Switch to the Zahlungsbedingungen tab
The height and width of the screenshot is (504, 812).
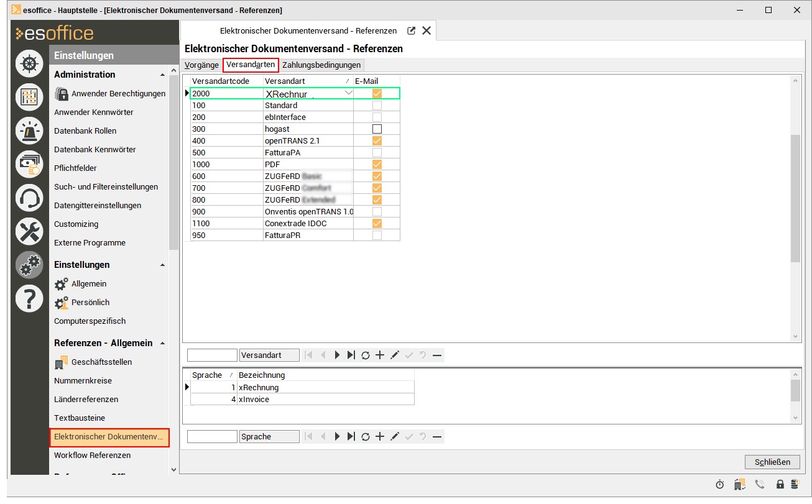pos(321,65)
